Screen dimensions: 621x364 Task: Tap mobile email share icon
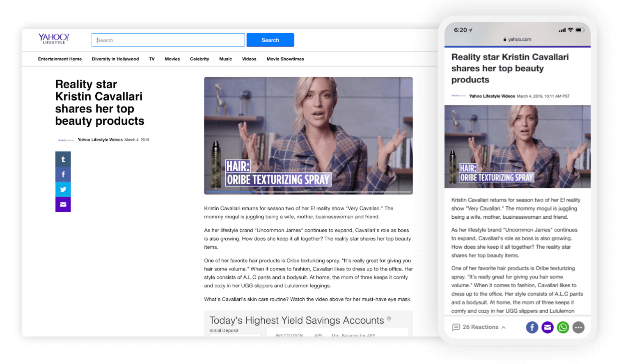548,327
